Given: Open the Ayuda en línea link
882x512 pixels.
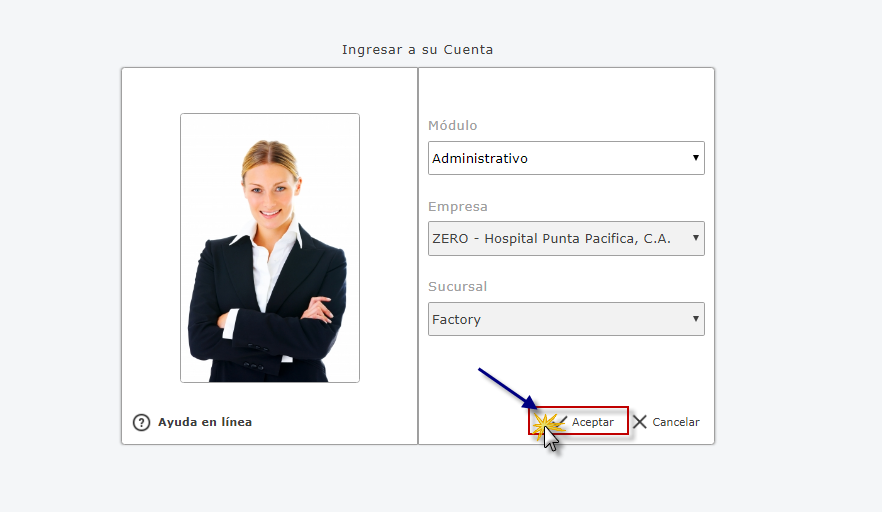Looking at the screenshot, I should tap(205, 422).
